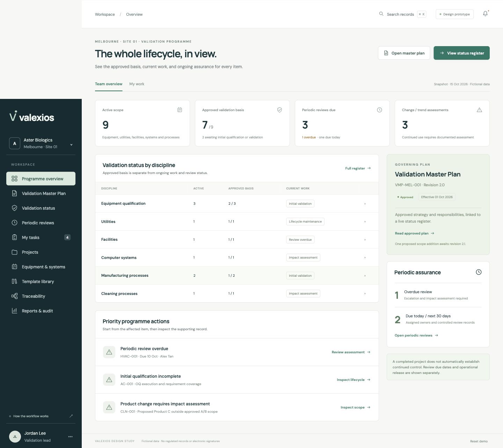Click the Equipment & systems icon
Screen dimensions: 503x448
[14, 267]
